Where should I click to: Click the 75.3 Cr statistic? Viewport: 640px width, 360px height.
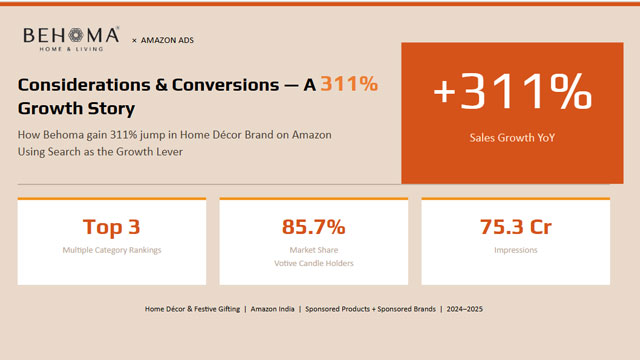pyautogui.click(x=516, y=227)
